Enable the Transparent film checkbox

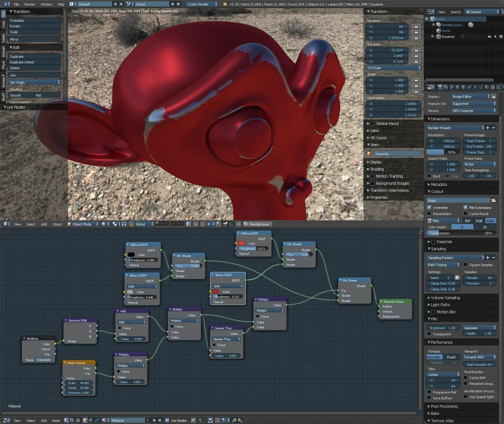click(x=429, y=334)
